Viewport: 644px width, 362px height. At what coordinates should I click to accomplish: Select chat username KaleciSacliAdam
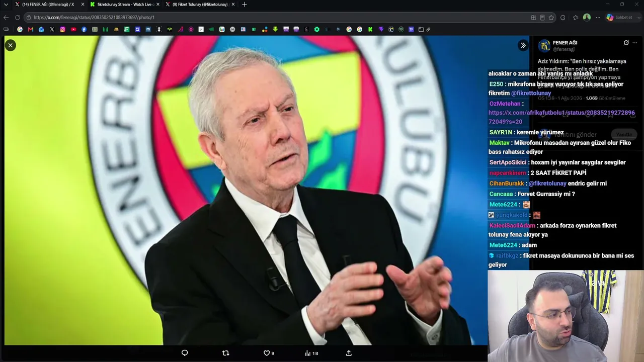(512, 226)
